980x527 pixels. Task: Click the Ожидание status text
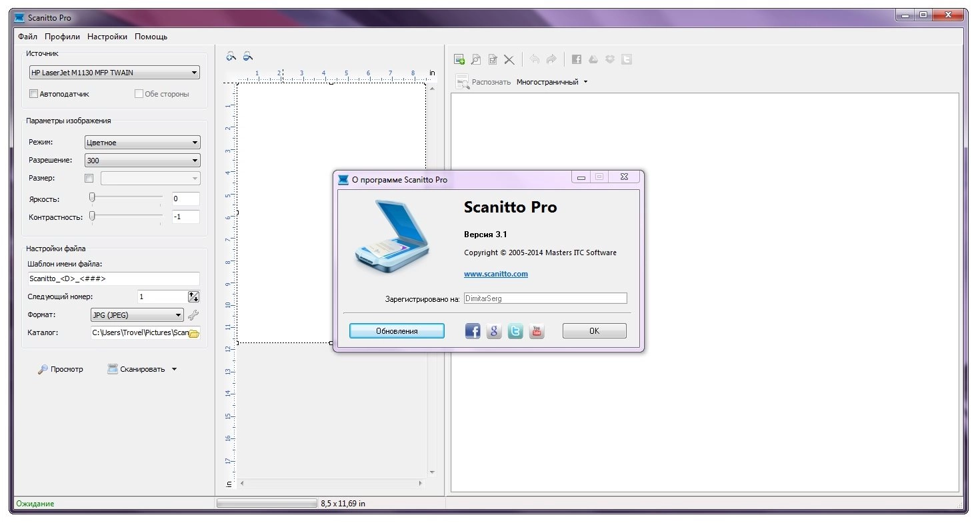(35, 504)
